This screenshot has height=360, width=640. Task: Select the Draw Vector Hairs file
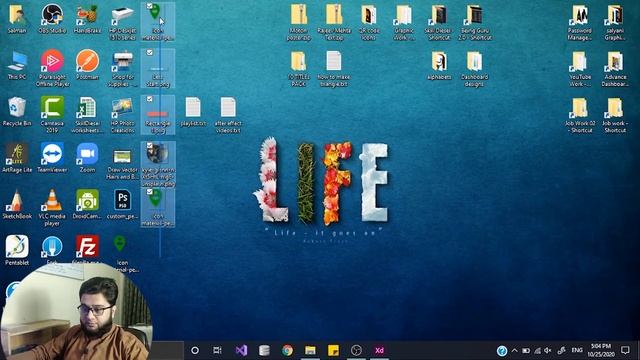tap(122, 165)
